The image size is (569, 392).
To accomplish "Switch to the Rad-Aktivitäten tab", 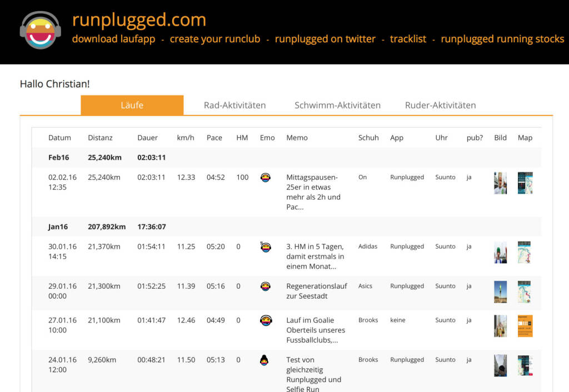I will (234, 105).
